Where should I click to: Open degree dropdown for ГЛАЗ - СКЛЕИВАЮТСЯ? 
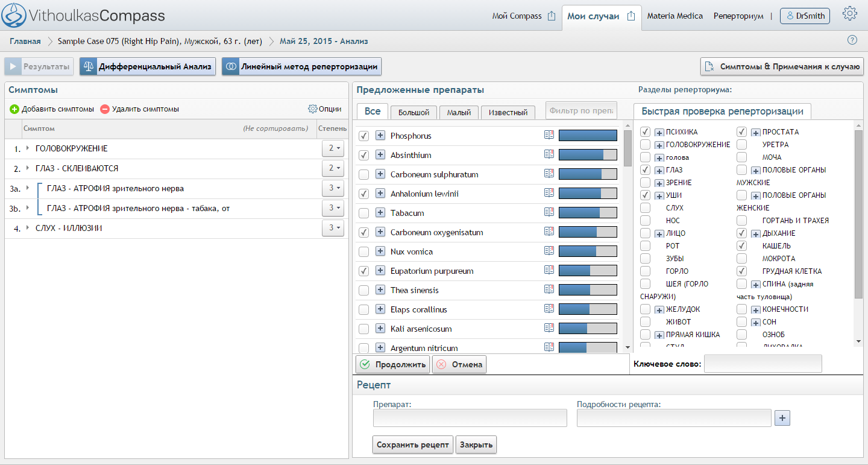(333, 168)
